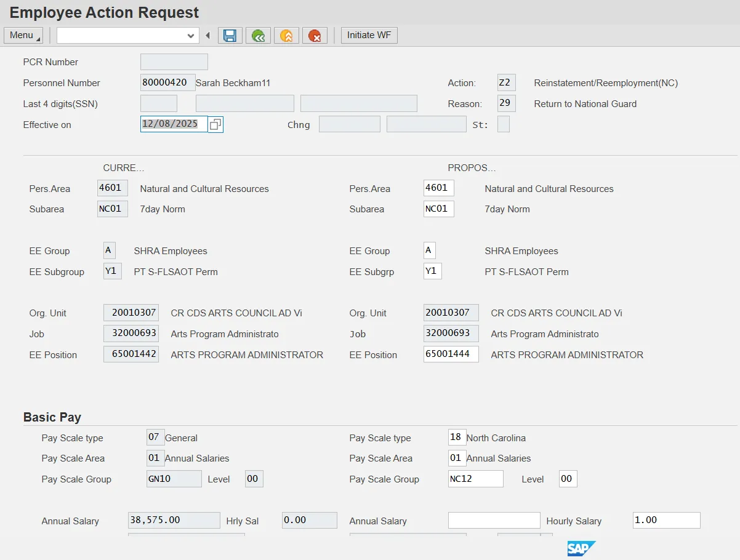Collapse the command field using the triangle arrow
Image resolution: width=740 pixels, height=560 pixels.
pyautogui.click(x=208, y=36)
